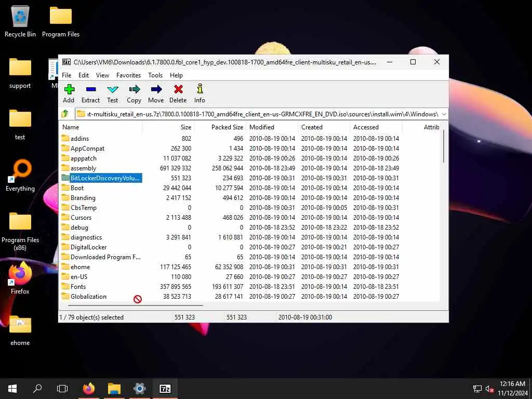The width and height of the screenshot is (532, 399).
Task: Click the Move toolbar icon
Action: (156, 89)
